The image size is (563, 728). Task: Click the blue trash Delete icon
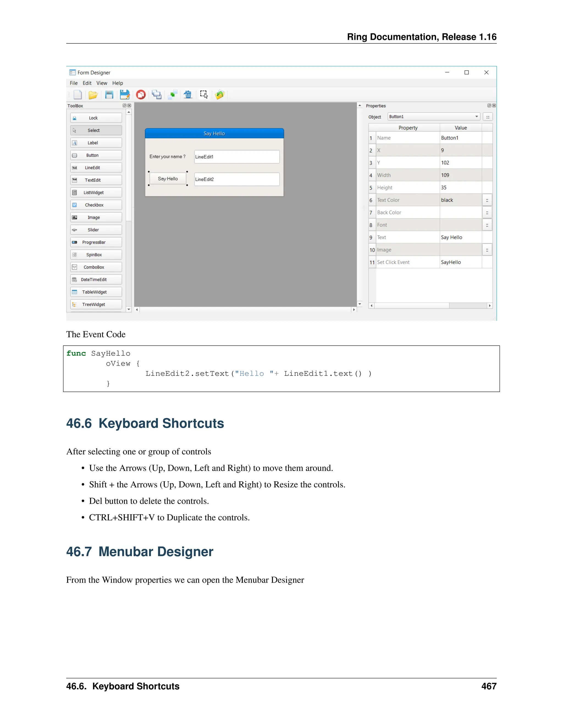click(x=188, y=95)
